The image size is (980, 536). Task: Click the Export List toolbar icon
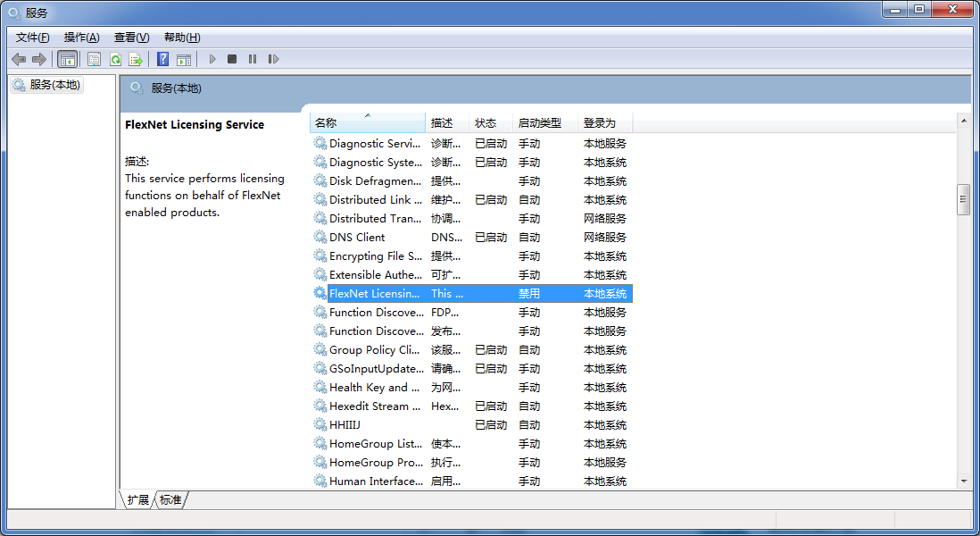point(136,60)
